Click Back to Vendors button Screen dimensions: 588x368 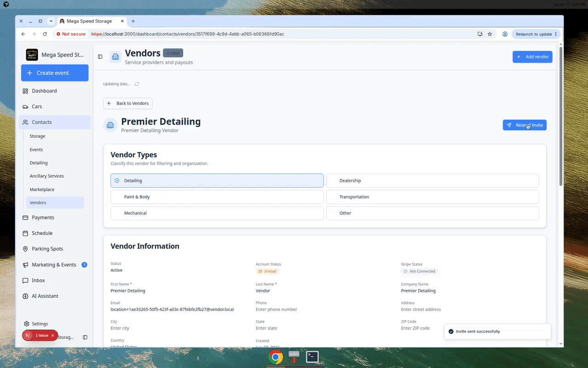(128, 103)
